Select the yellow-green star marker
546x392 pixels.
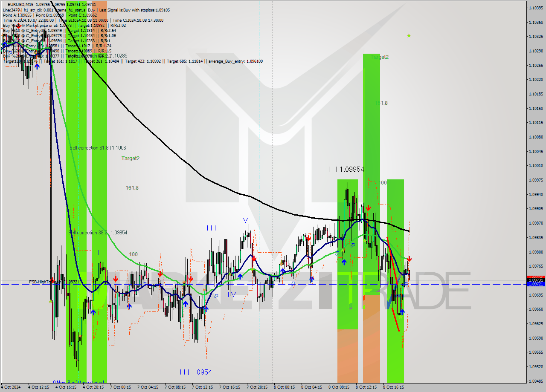pyautogui.click(x=409, y=35)
